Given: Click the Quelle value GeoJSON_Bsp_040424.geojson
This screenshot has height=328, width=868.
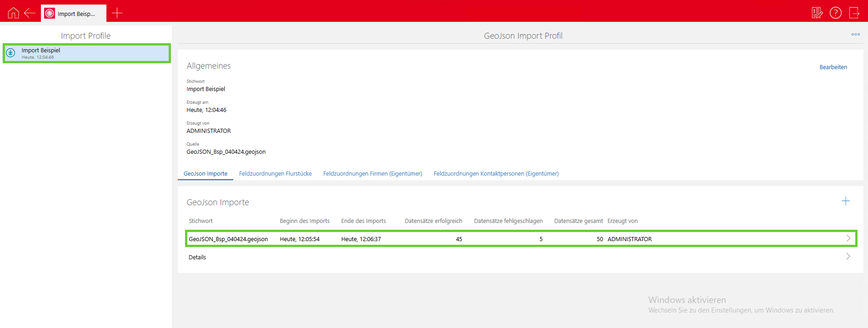Looking at the screenshot, I should 226,152.
